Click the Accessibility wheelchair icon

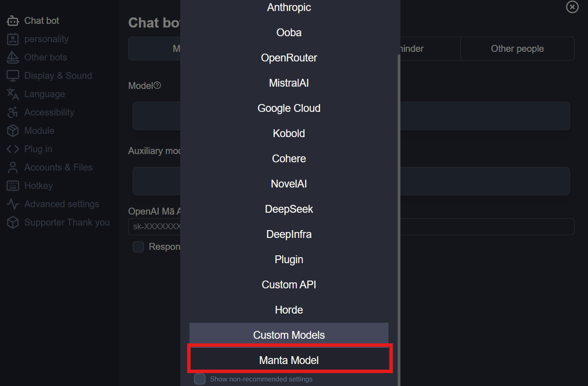(12, 112)
